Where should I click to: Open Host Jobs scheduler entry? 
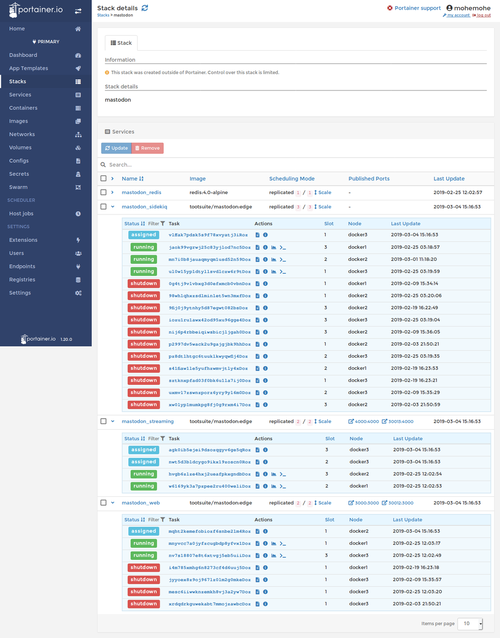[x=21, y=213]
